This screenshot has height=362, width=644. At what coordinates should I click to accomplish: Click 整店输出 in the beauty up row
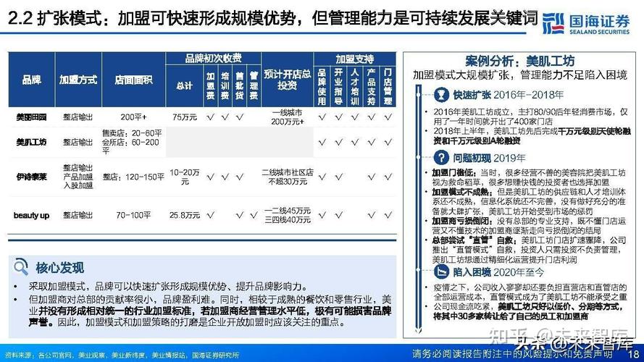click(78, 215)
